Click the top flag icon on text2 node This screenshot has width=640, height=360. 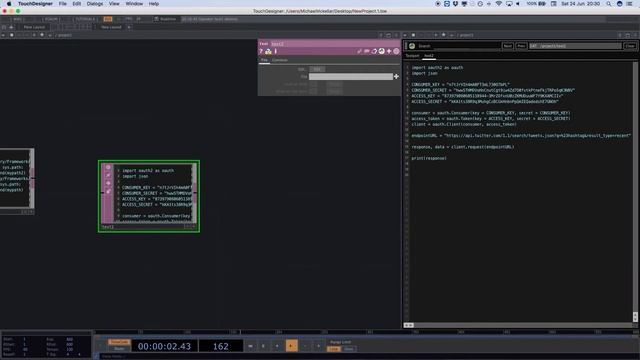(108, 168)
